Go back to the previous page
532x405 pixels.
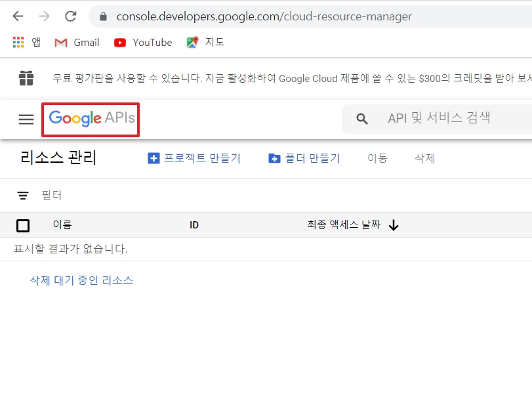point(18,16)
